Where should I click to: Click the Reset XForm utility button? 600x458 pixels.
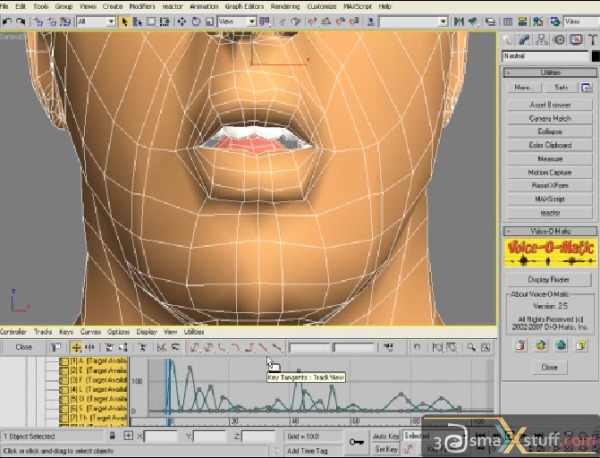[x=550, y=186]
